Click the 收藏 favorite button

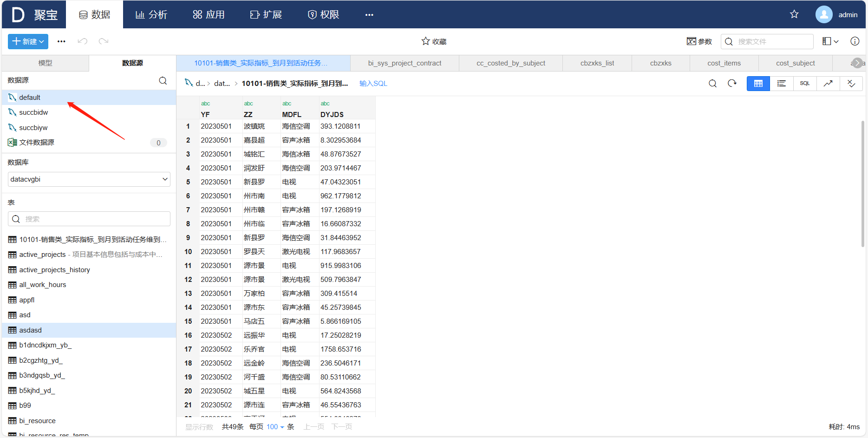[x=434, y=41]
